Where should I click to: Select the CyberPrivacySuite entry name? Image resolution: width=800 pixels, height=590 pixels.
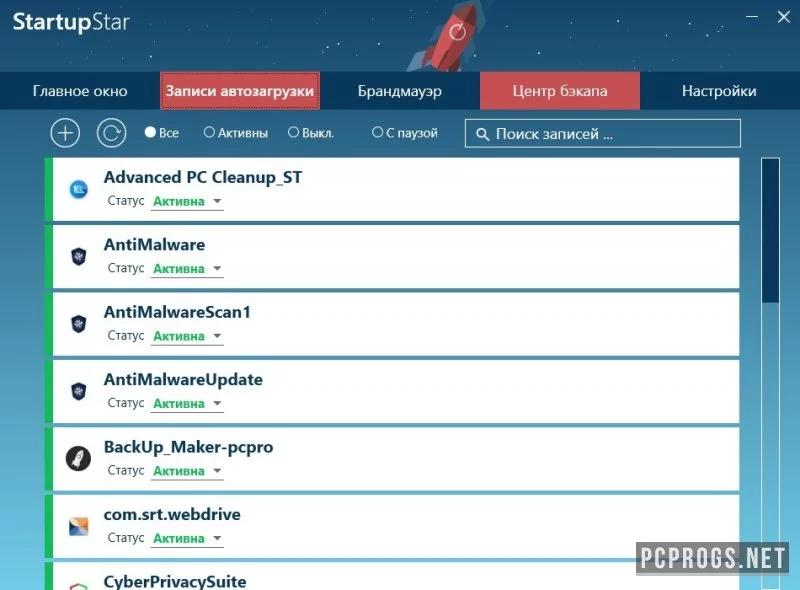(175, 581)
